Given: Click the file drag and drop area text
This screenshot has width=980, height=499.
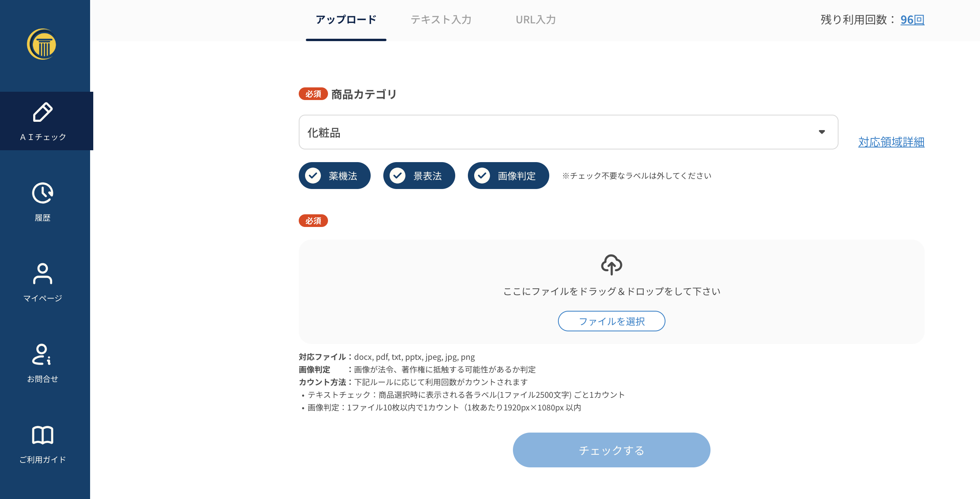Looking at the screenshot, I should [x=612, y=291].
